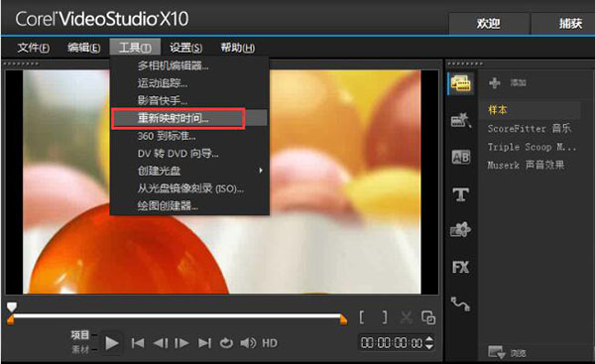Click the 浏览 browse button
595x364 pixels.
click(x=507, y=353)
